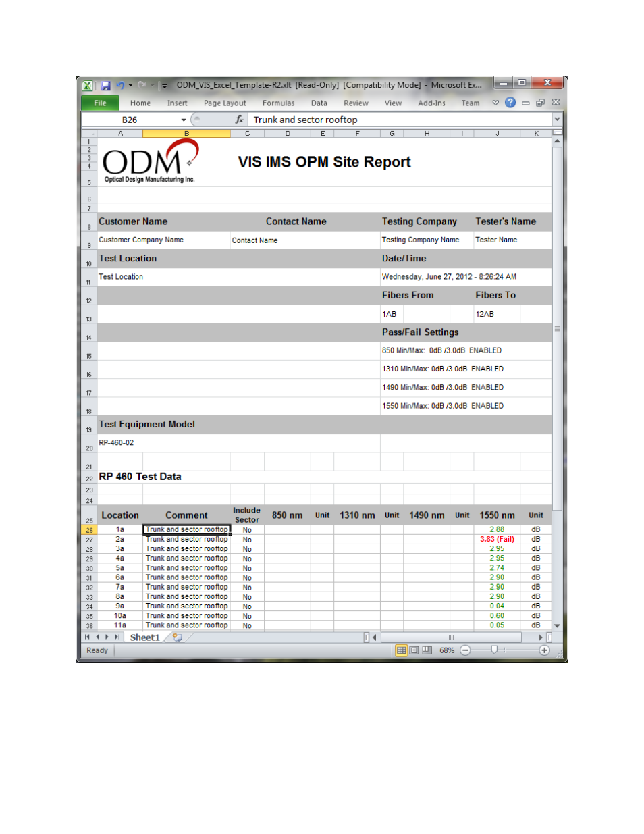Click the vertical scrollbar thumb
This screenshot has width=644, height=834.
coord(557,328)
